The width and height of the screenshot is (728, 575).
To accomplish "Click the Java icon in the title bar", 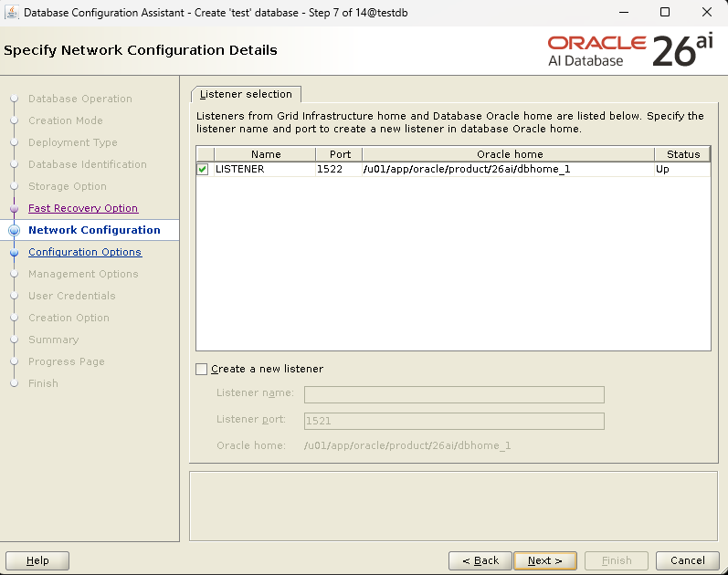I will click(12, 13).
